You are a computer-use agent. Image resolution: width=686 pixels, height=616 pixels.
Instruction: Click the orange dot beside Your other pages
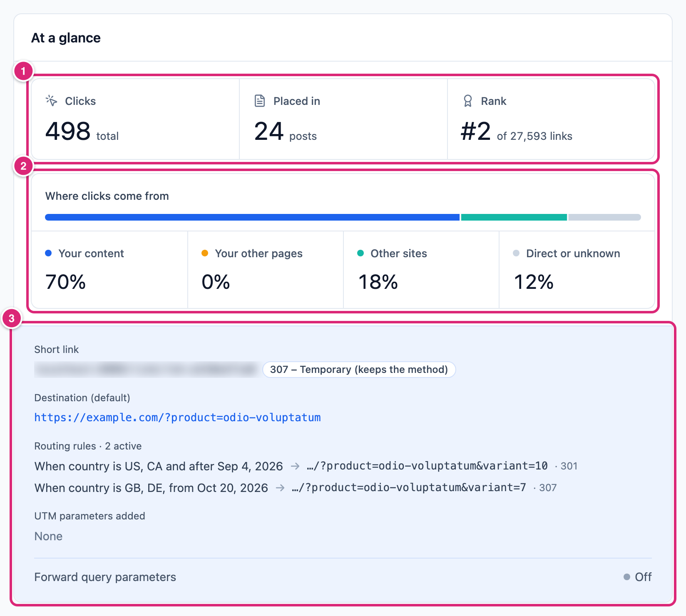205,253
